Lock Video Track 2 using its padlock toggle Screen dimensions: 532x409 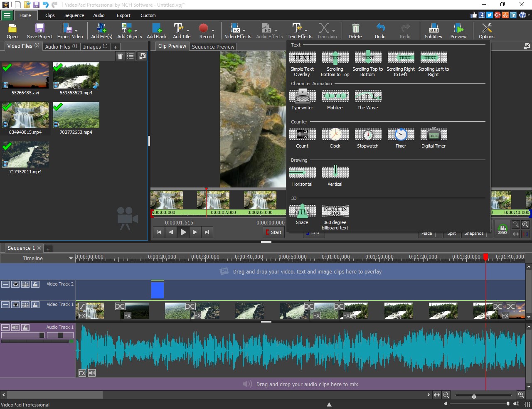click(x=35, y=284)
